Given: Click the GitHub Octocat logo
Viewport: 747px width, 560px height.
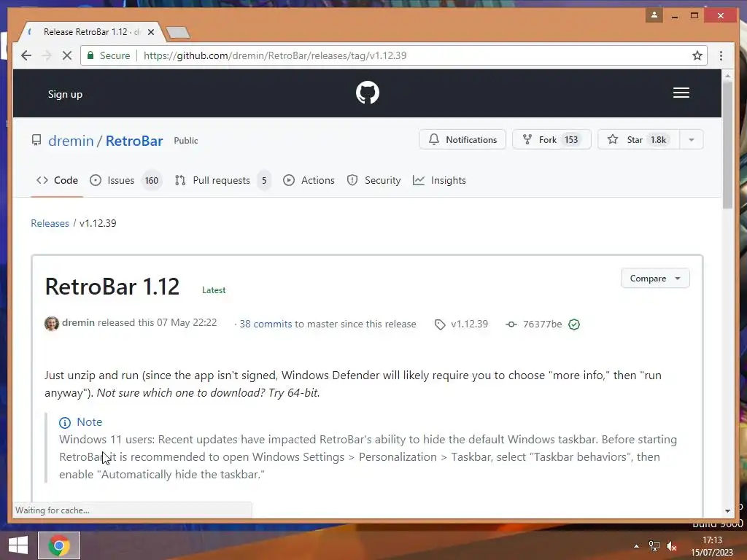Looking at the screenshot, I should (x=368, y=93).
